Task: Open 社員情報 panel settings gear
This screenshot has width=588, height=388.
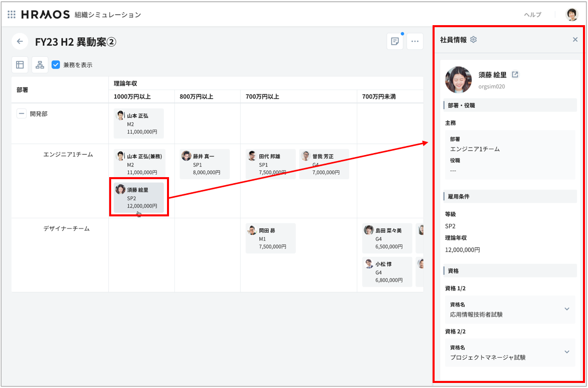Action: click(x=473, y=40)
